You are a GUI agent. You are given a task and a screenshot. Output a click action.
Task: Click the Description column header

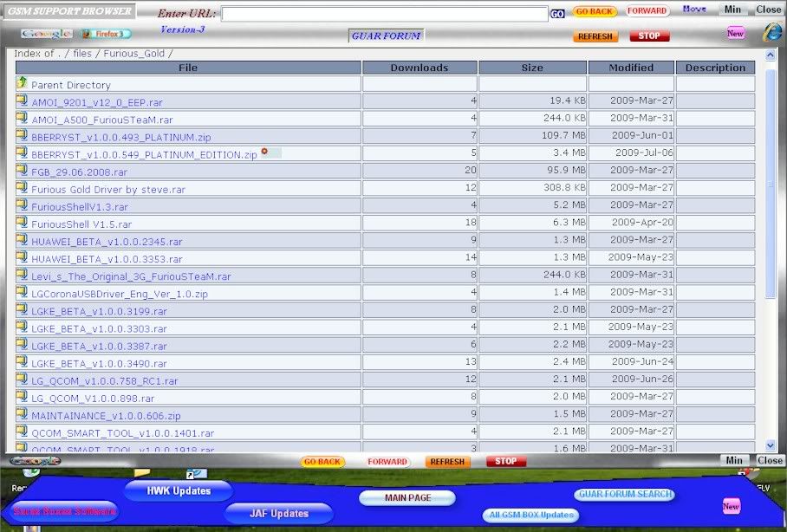point(716,68)
